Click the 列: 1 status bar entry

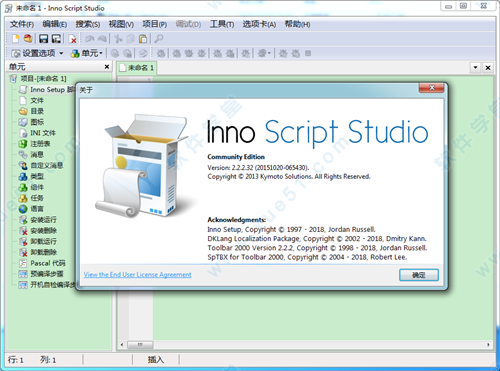tap(48, 360)
